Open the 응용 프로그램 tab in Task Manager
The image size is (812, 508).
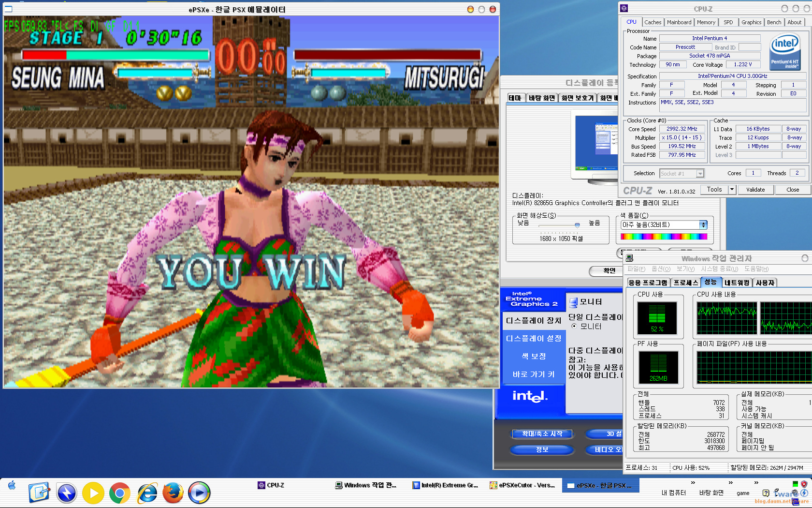(x=648, y=283)
